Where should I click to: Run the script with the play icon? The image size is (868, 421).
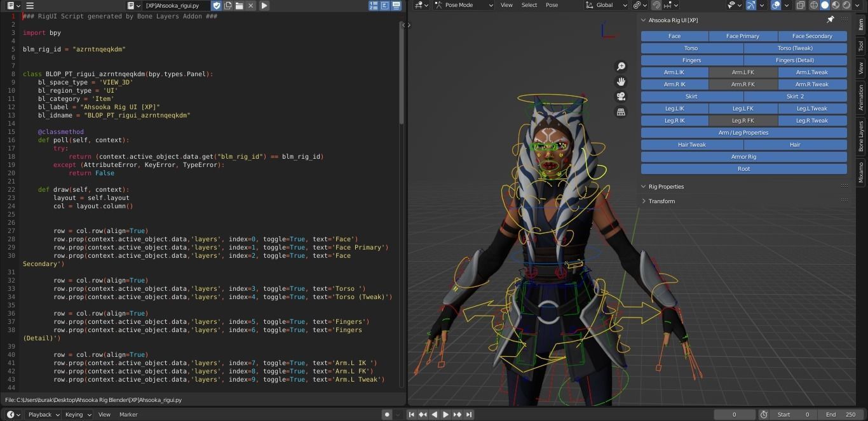(x=264, y=5)
